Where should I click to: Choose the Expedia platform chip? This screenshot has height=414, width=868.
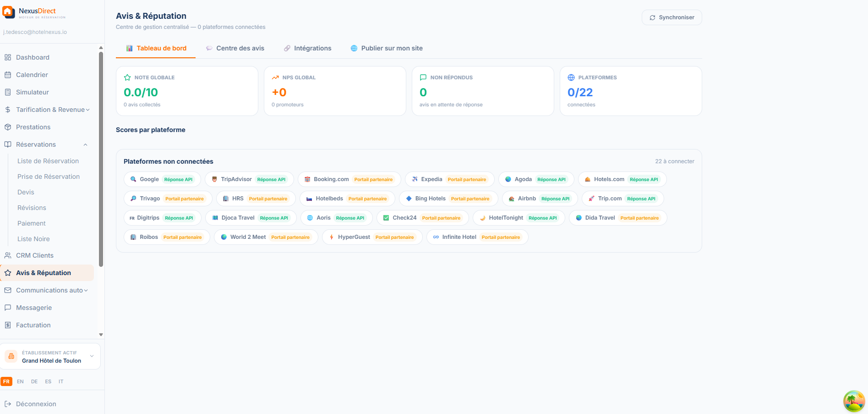point(449,179)
